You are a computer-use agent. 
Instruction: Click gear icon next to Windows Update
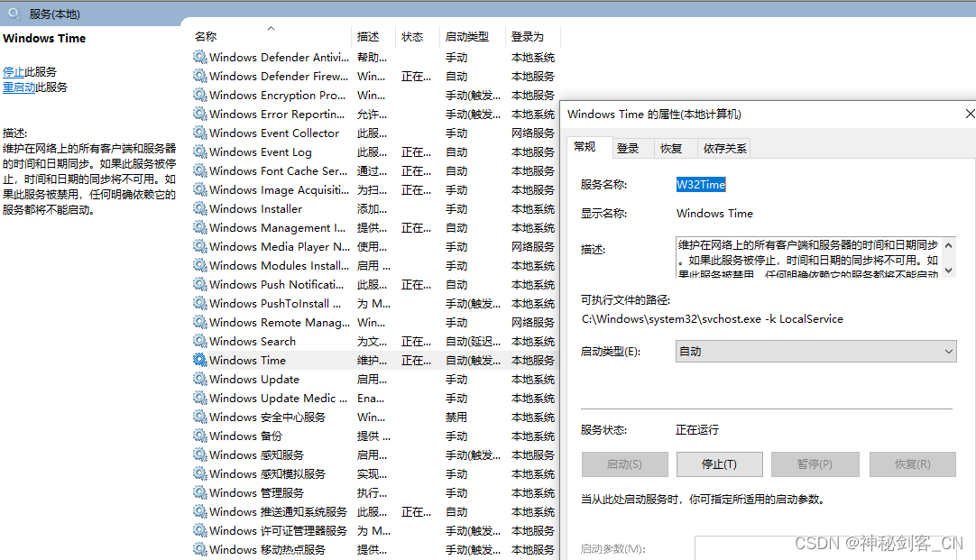[x=200, y=379]
